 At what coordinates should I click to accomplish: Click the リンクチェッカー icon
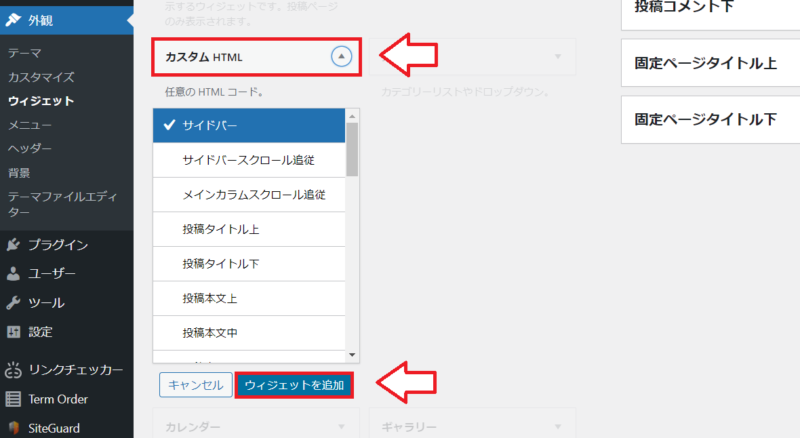[x=13, y=370]
